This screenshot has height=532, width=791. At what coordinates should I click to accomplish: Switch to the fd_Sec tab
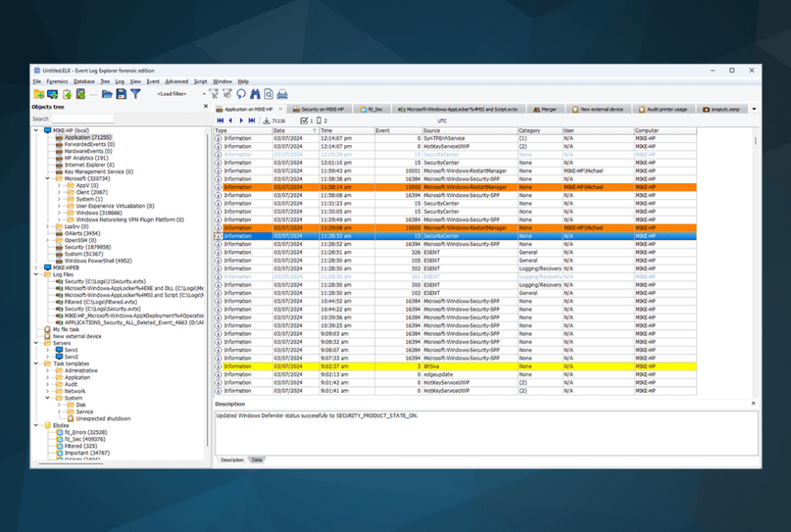click(372, 109)
